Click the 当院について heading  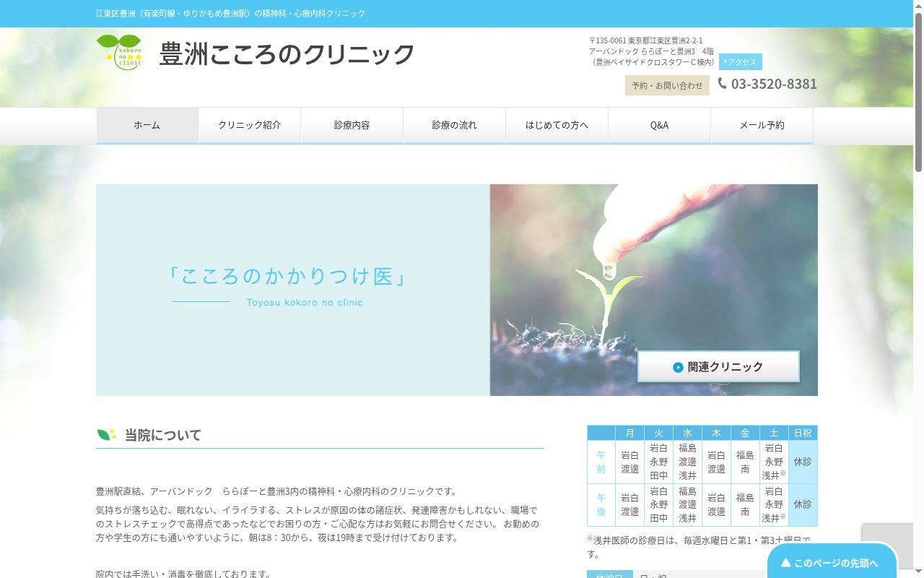163,435
